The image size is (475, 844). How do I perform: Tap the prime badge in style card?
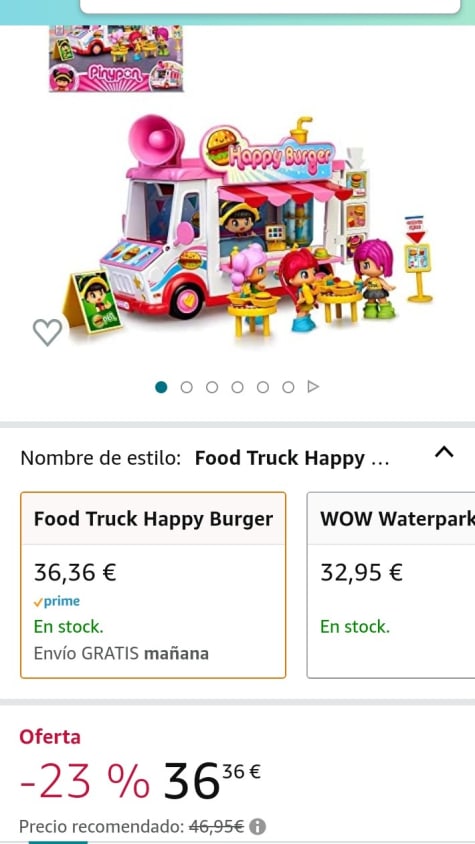coord(57,602)
